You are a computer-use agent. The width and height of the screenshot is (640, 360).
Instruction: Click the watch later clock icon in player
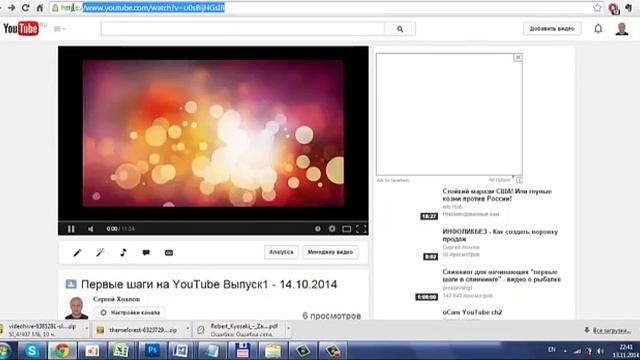pos(318,229)
